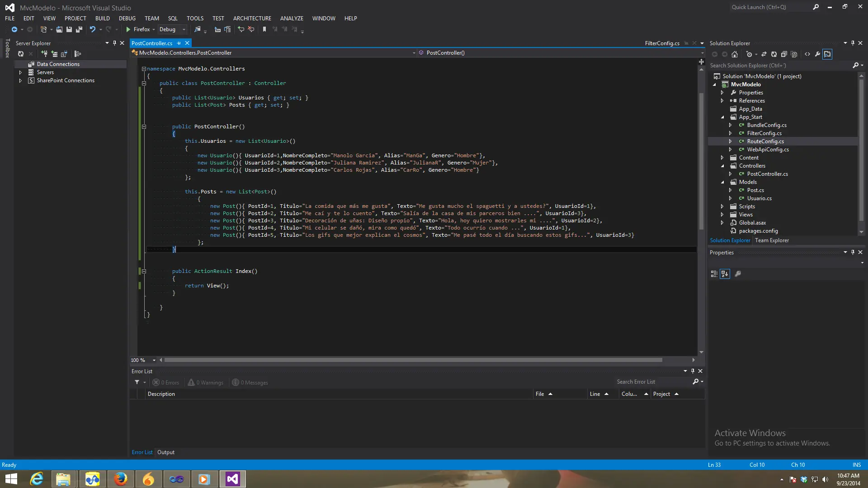Click Connect to Database icon in Server Explorer
This screenshot has width=868, height=488.
pyautogui.click(x=44, y=54)
